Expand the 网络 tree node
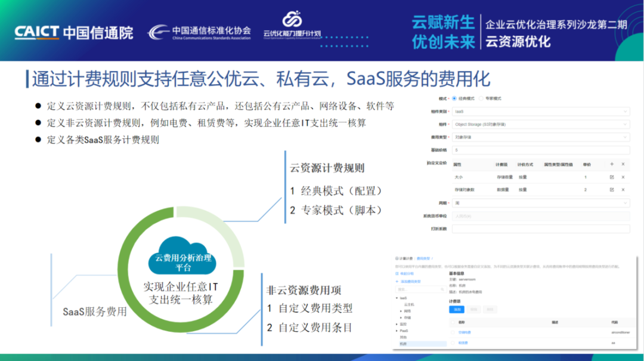 [x=401, y=311]
